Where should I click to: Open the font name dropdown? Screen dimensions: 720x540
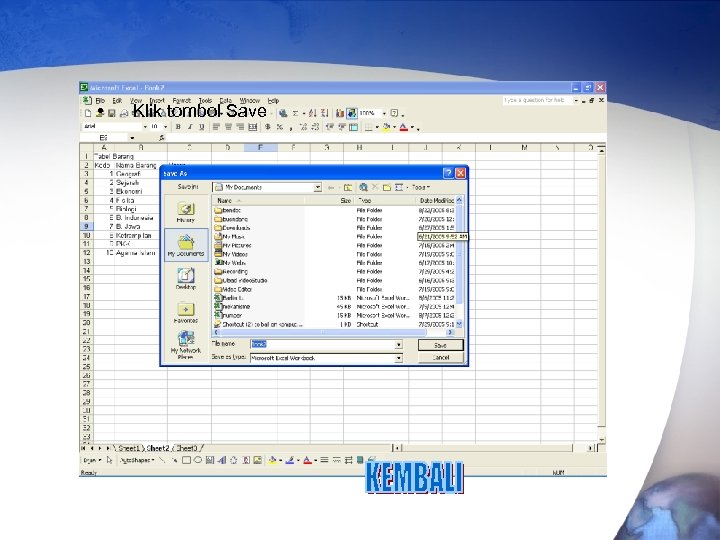[x=145, y=127]
